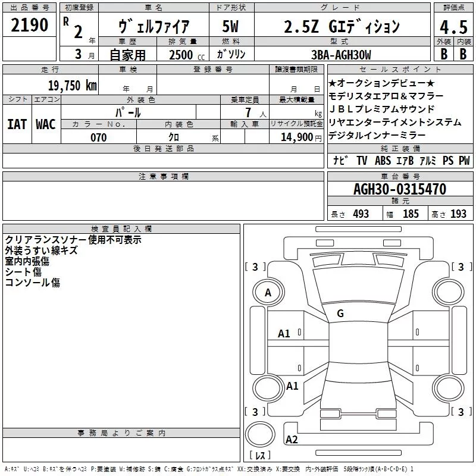Select the car name ヴェルファイア
The width and height of the screenshot is (476, 476).
154,26
